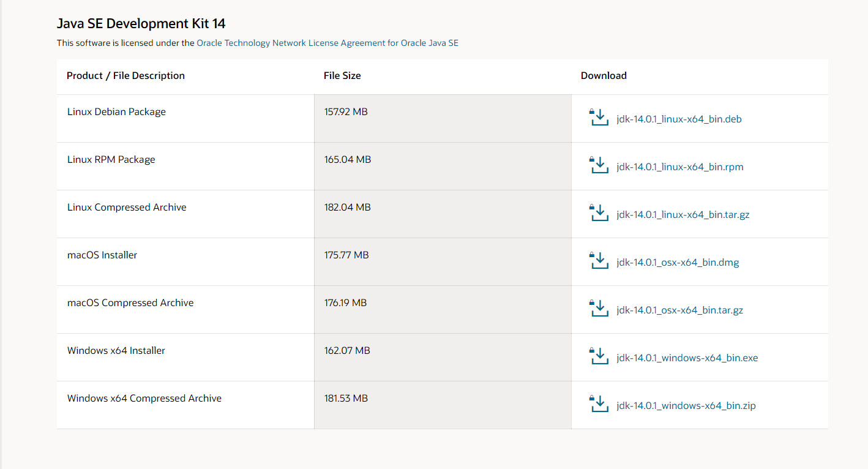Download jdk-14.0.1_linux-x64_bin.tar.gz link
The image size is (868, 469).
pyautogui.click(x=683, y=215)
